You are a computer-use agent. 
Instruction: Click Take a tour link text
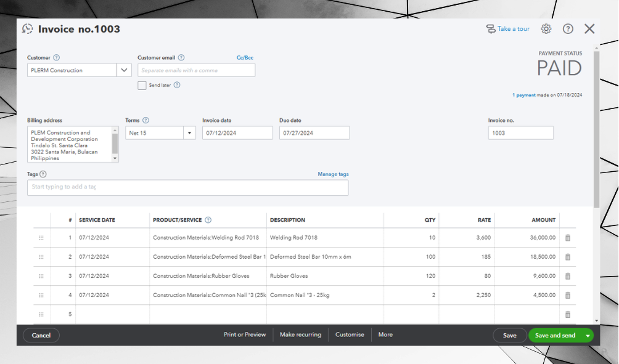(x=513, y=29)
